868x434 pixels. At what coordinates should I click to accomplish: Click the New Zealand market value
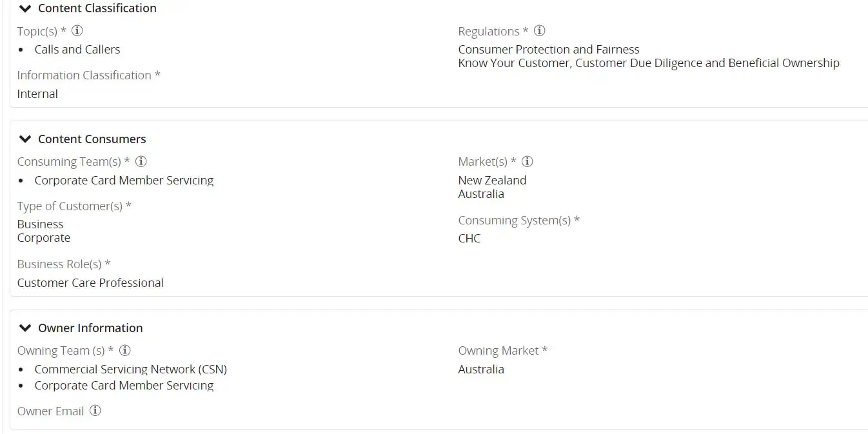click(x=492, y=180)
